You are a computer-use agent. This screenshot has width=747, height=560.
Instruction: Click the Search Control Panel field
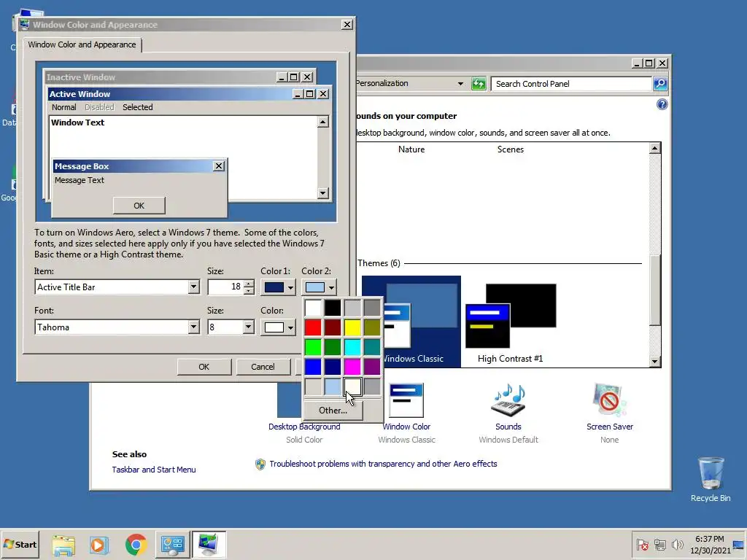point(571,84)
